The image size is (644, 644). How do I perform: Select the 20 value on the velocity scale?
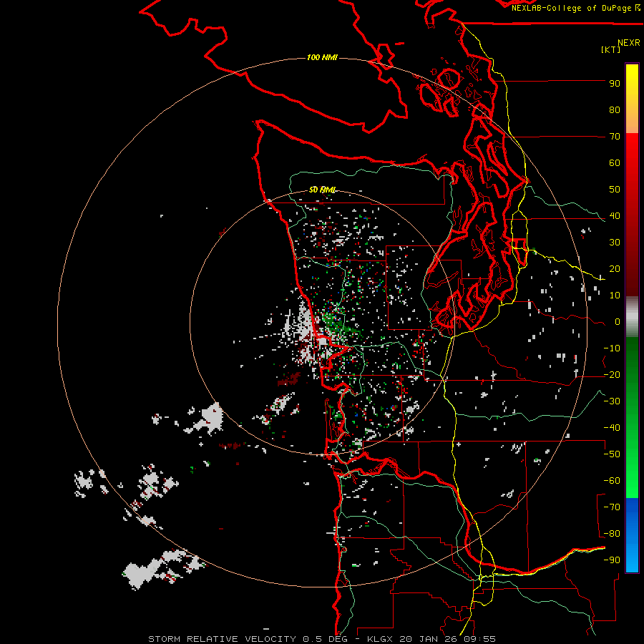point(615,269)
